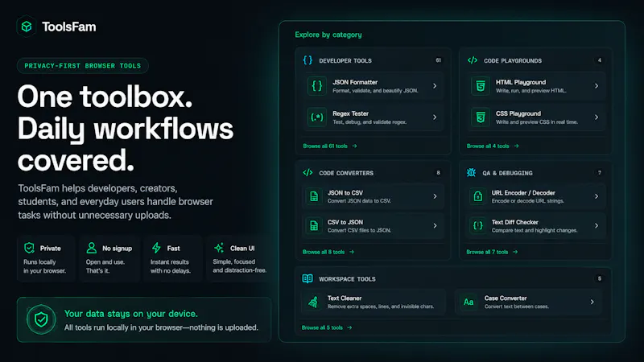
Task: Click the Private shield checkmark icon
Action: click(29, 248)
